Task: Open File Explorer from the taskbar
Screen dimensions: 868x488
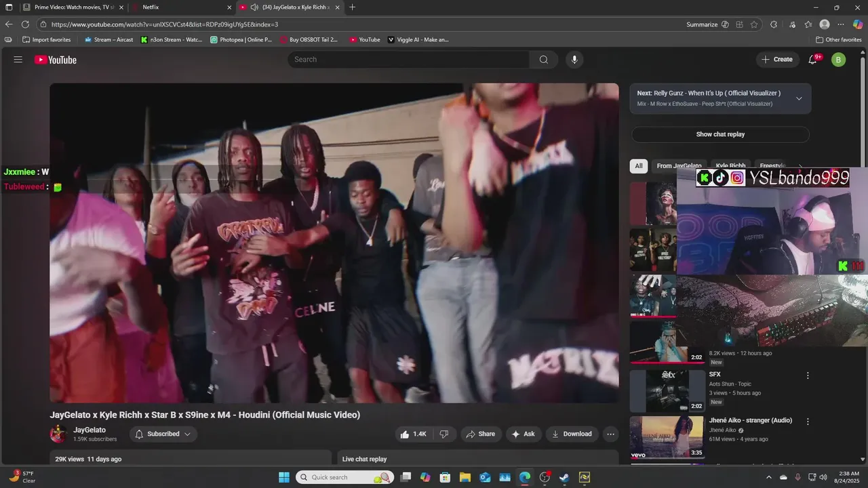Action: [x=465, y=477]
